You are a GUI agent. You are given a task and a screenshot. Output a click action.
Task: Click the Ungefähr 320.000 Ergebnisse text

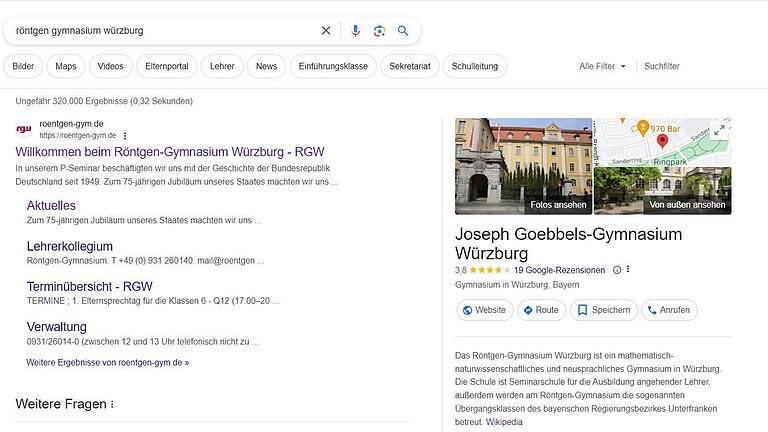tap(104, 101)
